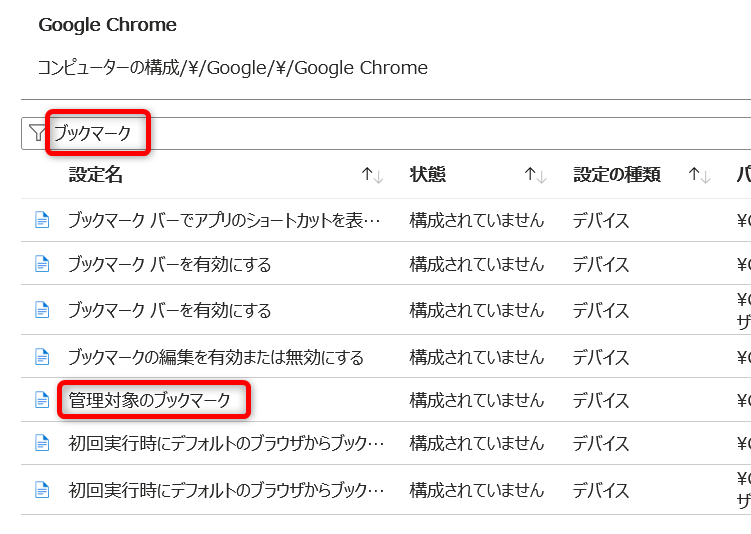This screenshot has height=534, width=751.
Task: Open ブックマークの編集を有効または無効にする setting
Action: (x=216, y=357)
